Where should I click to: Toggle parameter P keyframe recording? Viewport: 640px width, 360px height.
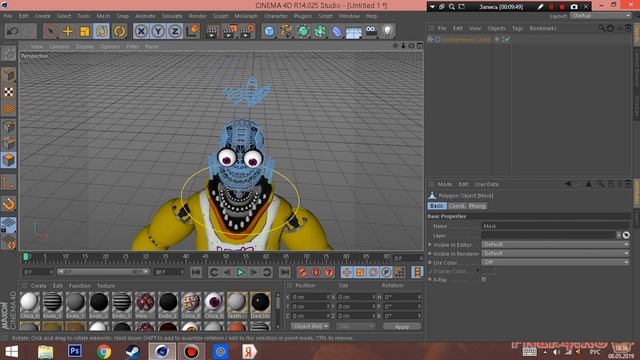[386, 272]
